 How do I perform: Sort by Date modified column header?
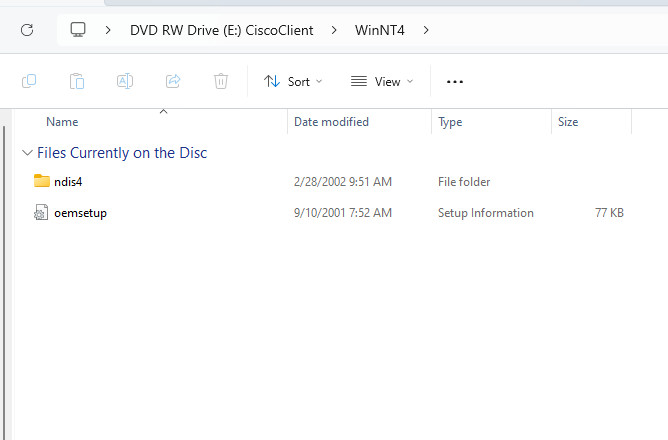click(331, 122)
